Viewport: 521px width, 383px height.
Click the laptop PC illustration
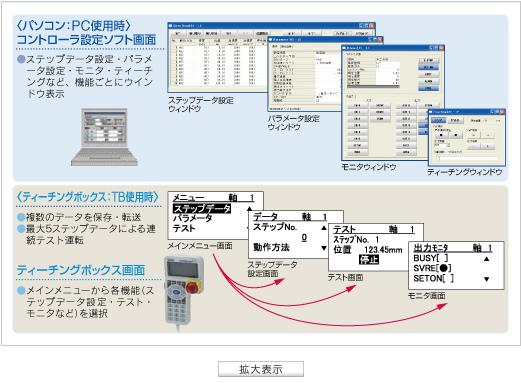[104, 137]
